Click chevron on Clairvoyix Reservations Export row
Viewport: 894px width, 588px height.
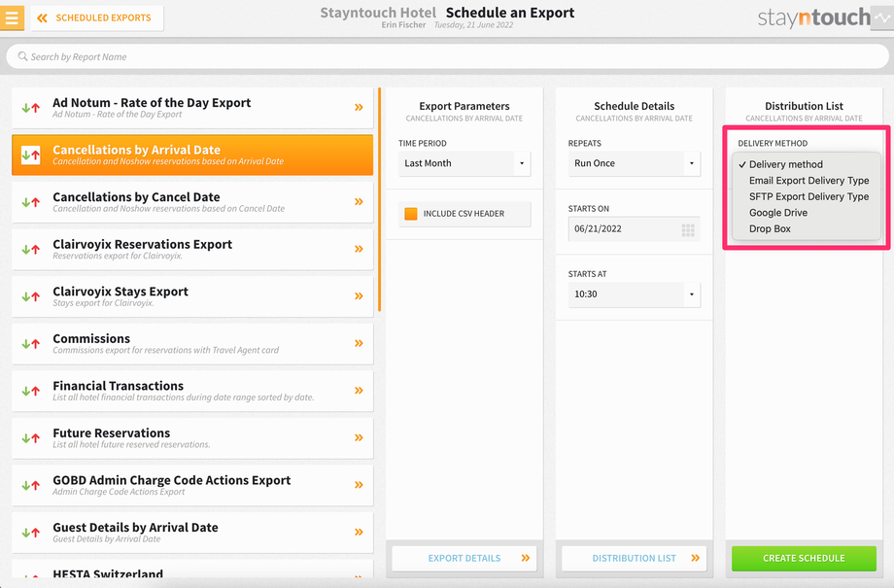point(359,249)
